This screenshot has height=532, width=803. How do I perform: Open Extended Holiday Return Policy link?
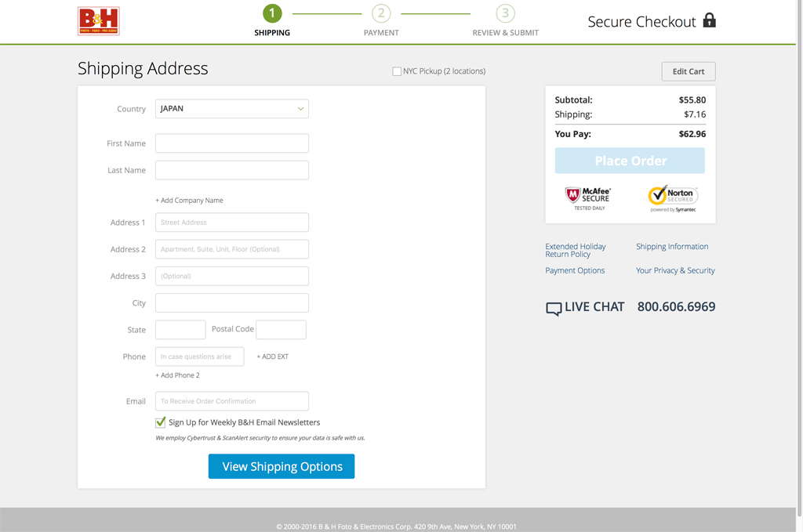[x=576, y=250]
